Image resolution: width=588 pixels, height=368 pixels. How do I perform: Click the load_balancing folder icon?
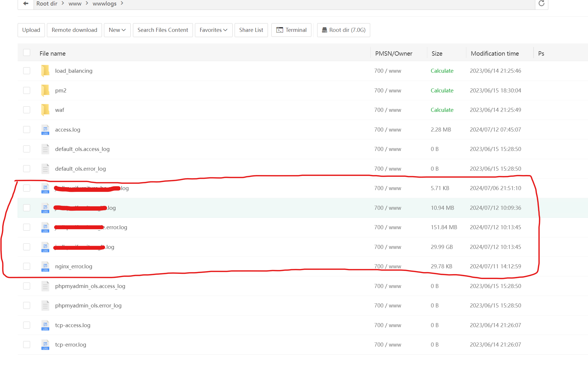pyautogui.click(x=45, y=71)
